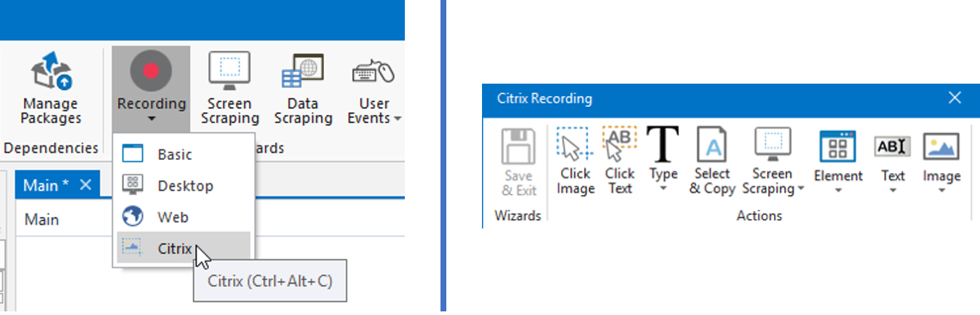Expand the Text dropdown arrow
The height and width of the screenshot is (315, 980).
(893, 190)
